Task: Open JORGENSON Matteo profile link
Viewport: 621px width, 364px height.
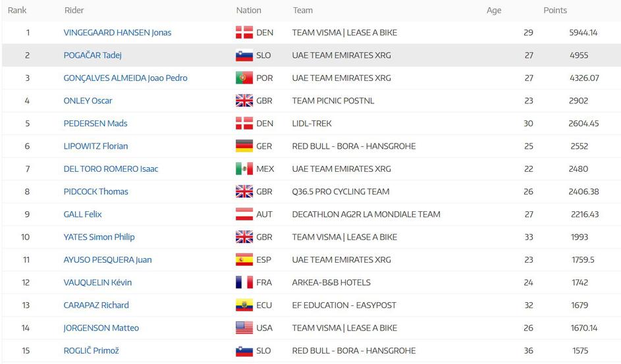Action: pos(101,328)
